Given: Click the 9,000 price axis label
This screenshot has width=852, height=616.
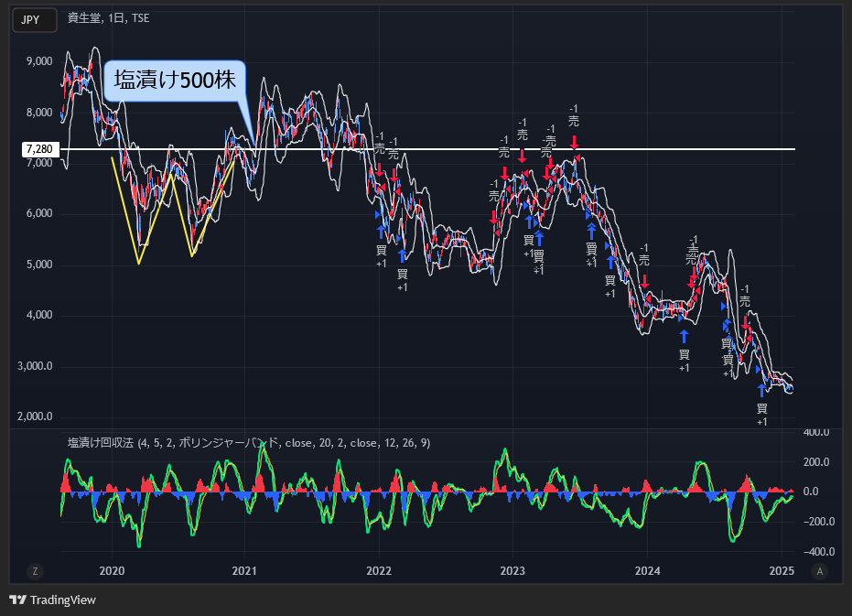Looking at the screenshot, I should click(39, 61).
